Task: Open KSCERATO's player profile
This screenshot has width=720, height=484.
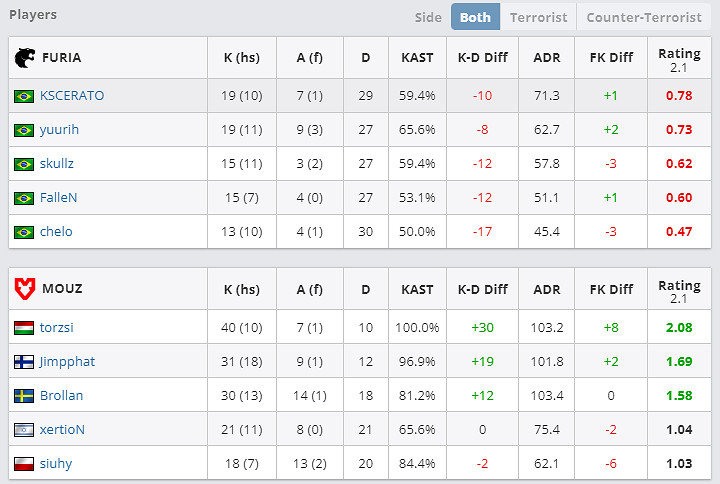Action: (72, 96)
